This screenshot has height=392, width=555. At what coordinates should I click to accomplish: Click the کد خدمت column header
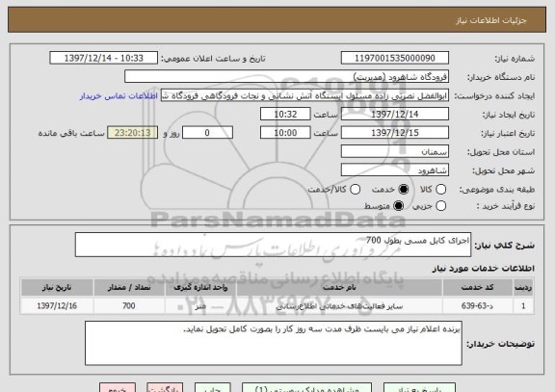coord(478,288)
